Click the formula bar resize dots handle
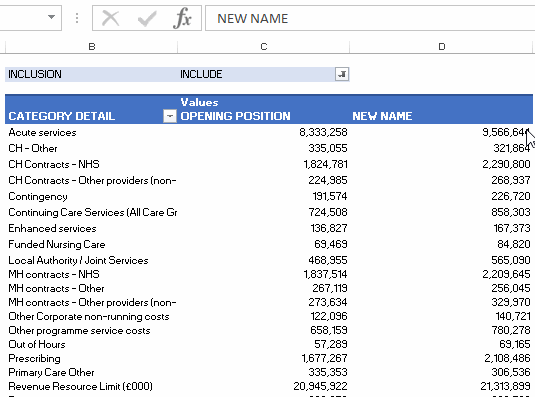The width and height of the screenshot is (535, 397). (77, 18)
